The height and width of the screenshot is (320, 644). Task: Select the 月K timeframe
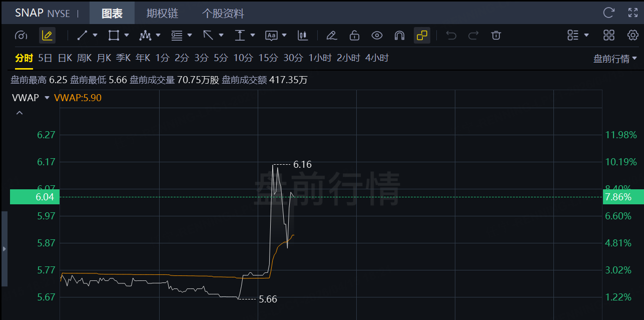[104, 58]
